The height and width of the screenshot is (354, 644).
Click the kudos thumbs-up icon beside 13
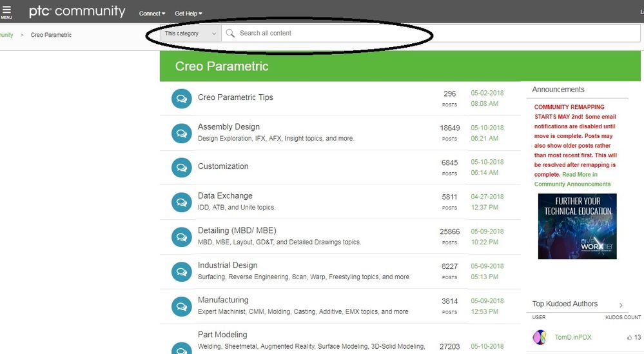coord(629,338)
